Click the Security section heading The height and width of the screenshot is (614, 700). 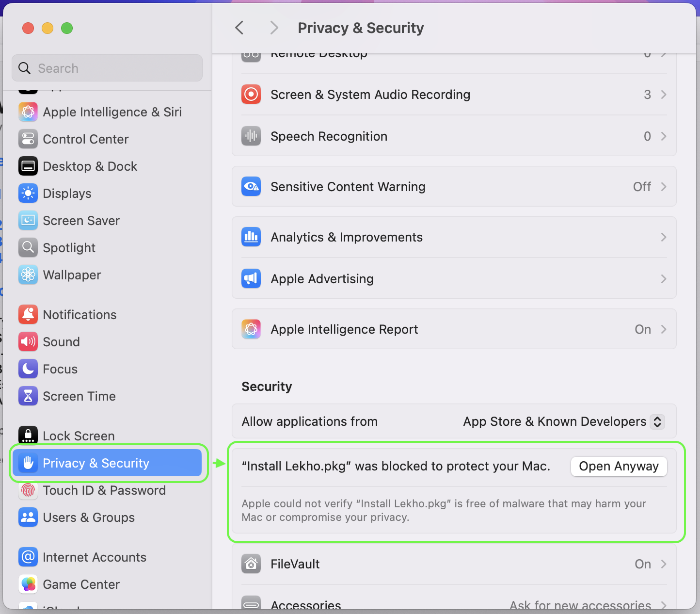(267, 387)
